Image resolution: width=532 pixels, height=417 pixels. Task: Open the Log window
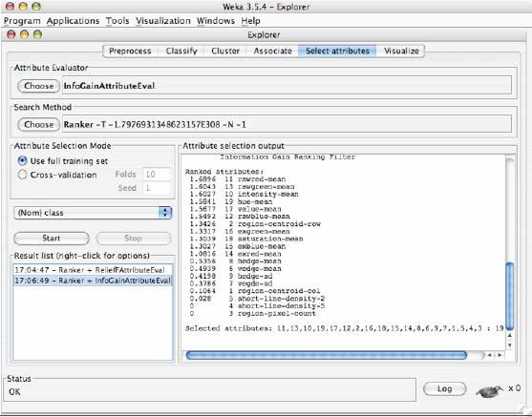tap(444, 388)
